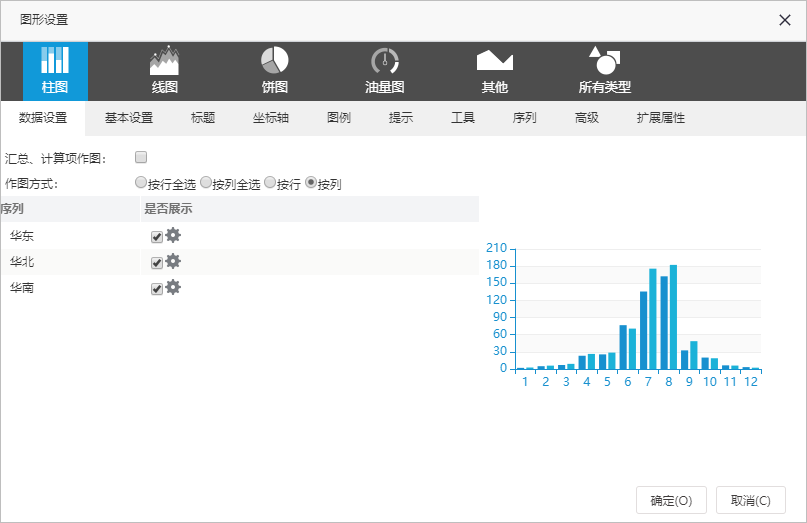Select the 油量图 gauge chart type
This screenshot has width=807, height=523.
click(384, 71)
